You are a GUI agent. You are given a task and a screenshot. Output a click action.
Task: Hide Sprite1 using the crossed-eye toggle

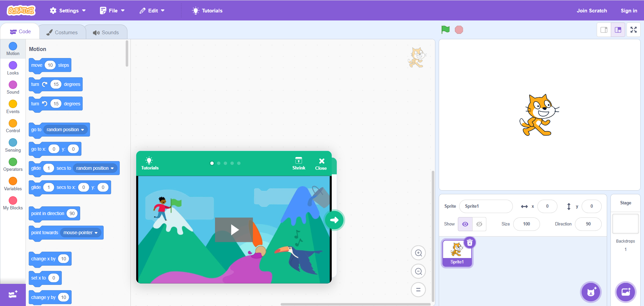coord(479,224)
